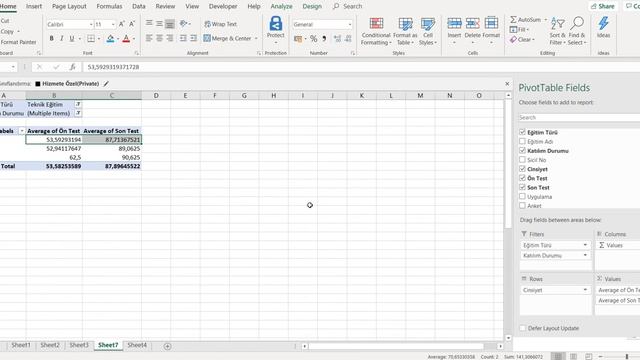Click the Wrap Text button

tap(220, 24)
